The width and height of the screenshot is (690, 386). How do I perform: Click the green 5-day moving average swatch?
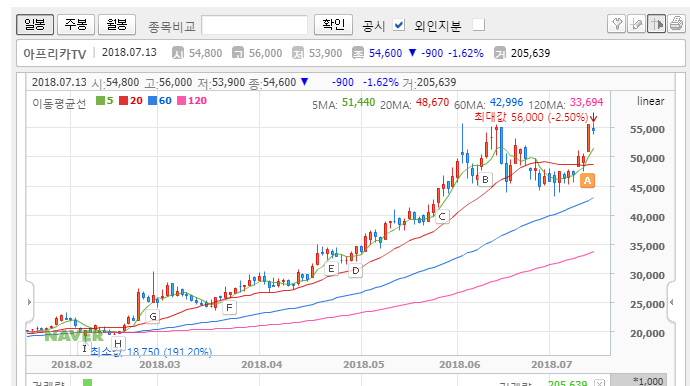(100, 101)
